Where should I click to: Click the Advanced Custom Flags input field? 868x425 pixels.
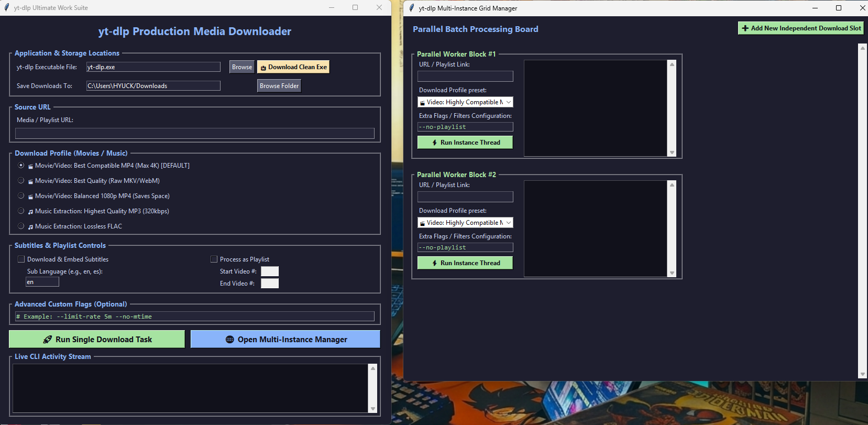[x=195, y=317]
